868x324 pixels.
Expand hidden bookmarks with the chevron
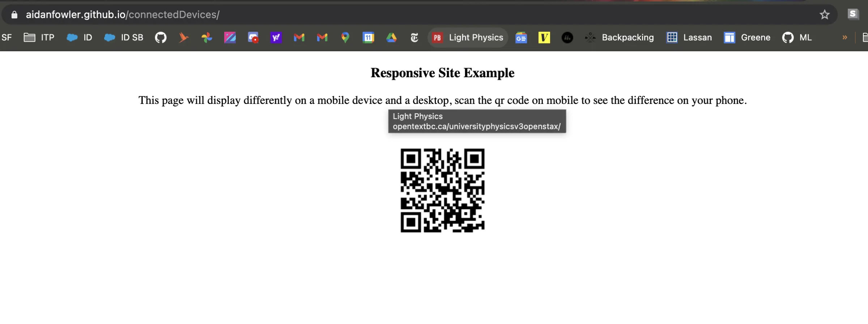click(x=845, y=37)
